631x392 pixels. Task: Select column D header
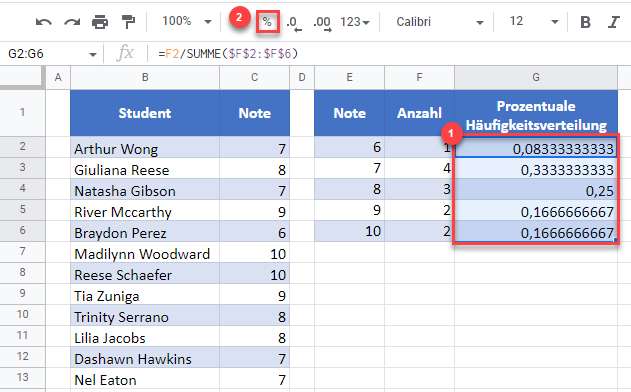pos(302,77)
